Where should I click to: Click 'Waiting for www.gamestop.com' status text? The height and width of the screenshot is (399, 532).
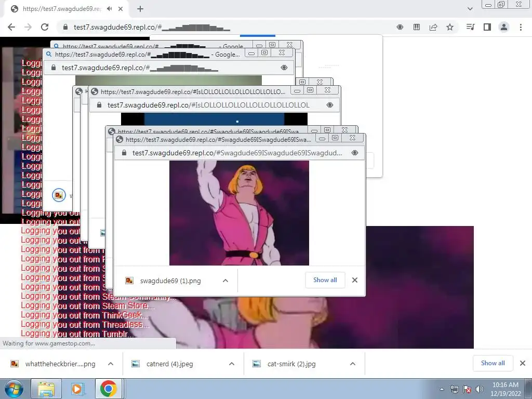click(49, 343)
